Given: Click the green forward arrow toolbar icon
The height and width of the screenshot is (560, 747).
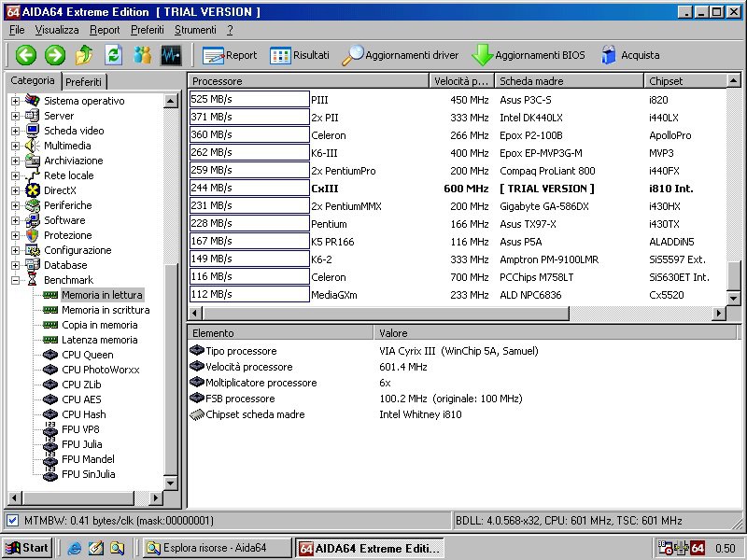Looking at the screenshot, I should tap(54, 55).
